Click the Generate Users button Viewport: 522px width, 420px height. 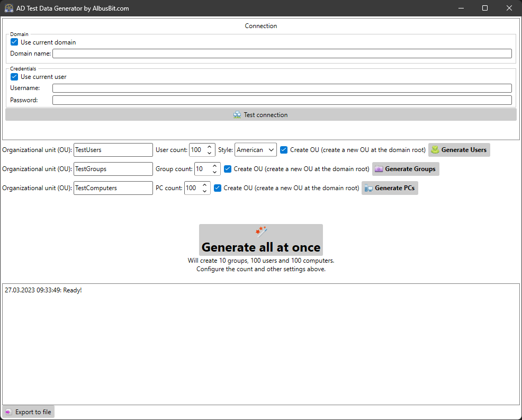tap(459, 150)
